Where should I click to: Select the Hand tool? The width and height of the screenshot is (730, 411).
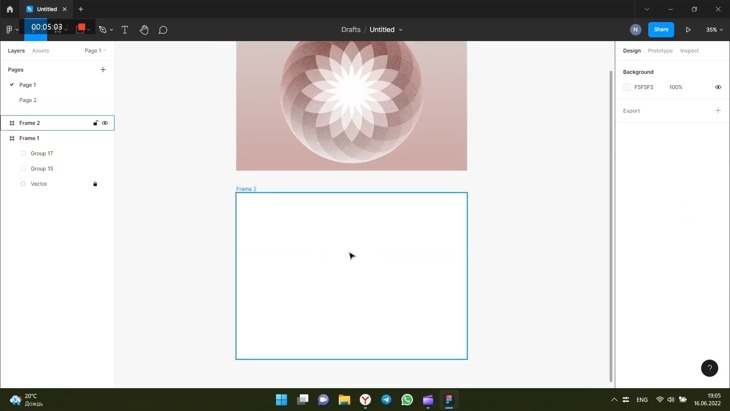point(144,30)
